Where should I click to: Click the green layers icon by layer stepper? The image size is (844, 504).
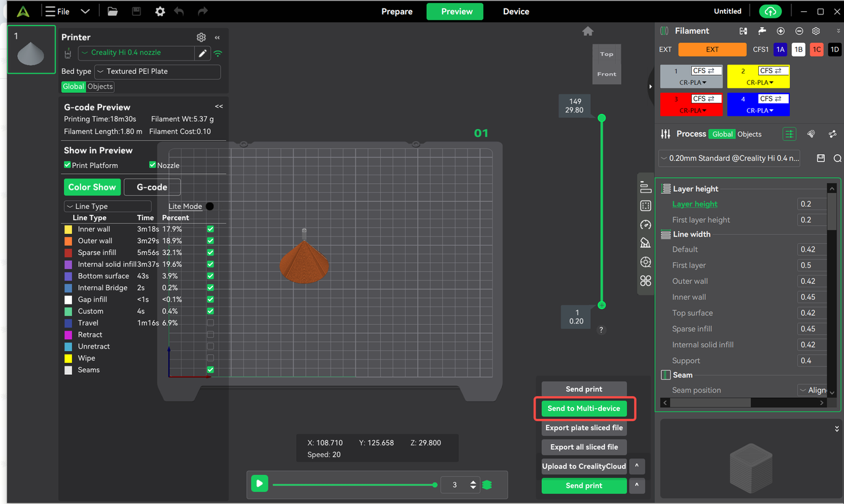(x=487, y=485)
